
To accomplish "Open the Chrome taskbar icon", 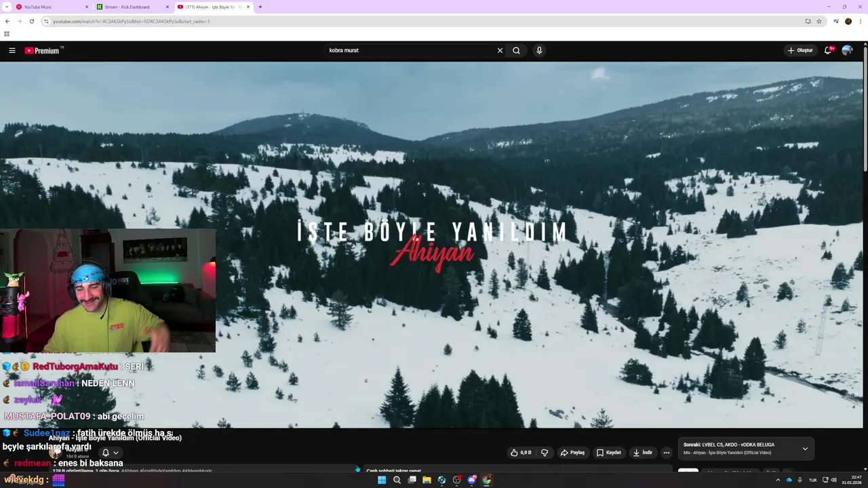I will coord(486,480).
